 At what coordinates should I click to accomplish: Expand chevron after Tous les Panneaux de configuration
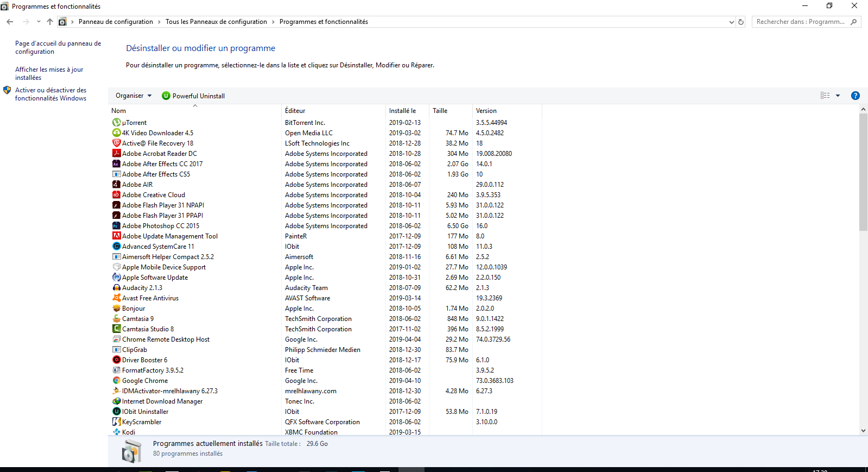click(x=273, y=22)
